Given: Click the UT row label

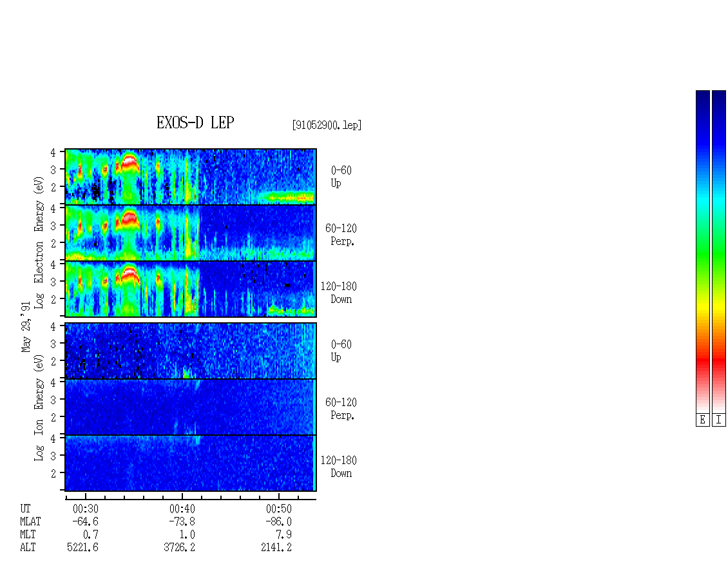Looking at the screenshot, I should [25, 509].
